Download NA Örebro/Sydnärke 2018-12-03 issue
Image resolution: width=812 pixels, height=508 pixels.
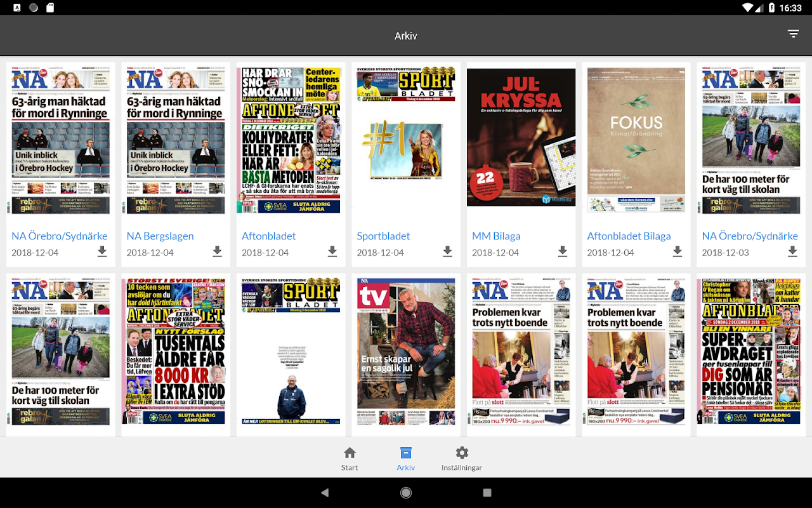pyautogui.click(x=793, y=252)
